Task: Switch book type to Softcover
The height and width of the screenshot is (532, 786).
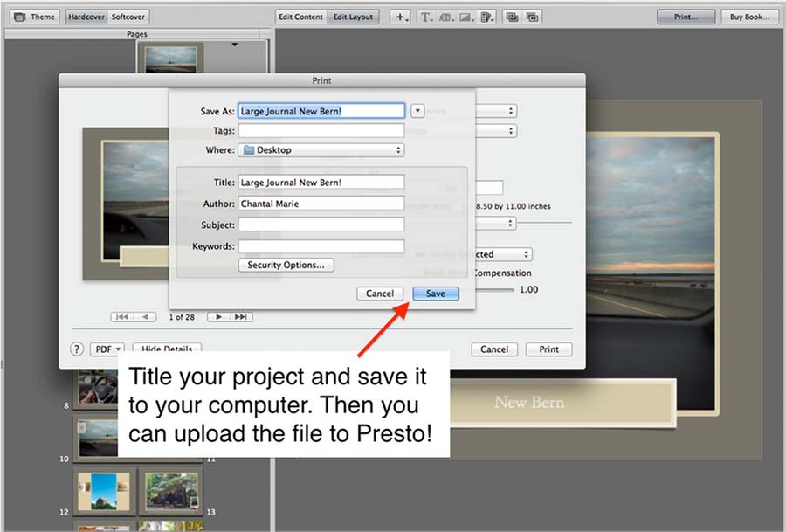Action: click(128, 17)
